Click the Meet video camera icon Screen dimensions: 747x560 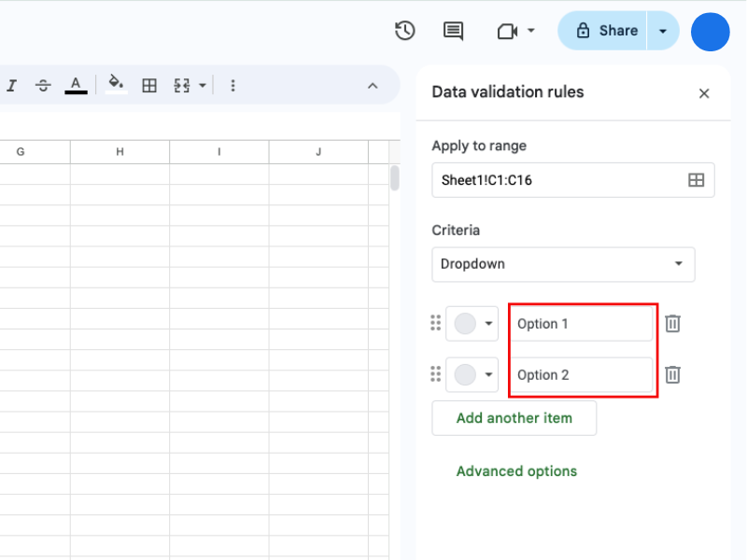click(x=507, y=31)
